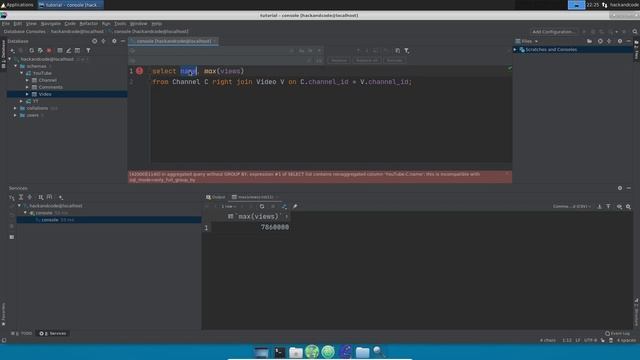
Task: Open the rows-per-page dropdown in result toolbar
Action: [229, 207]
